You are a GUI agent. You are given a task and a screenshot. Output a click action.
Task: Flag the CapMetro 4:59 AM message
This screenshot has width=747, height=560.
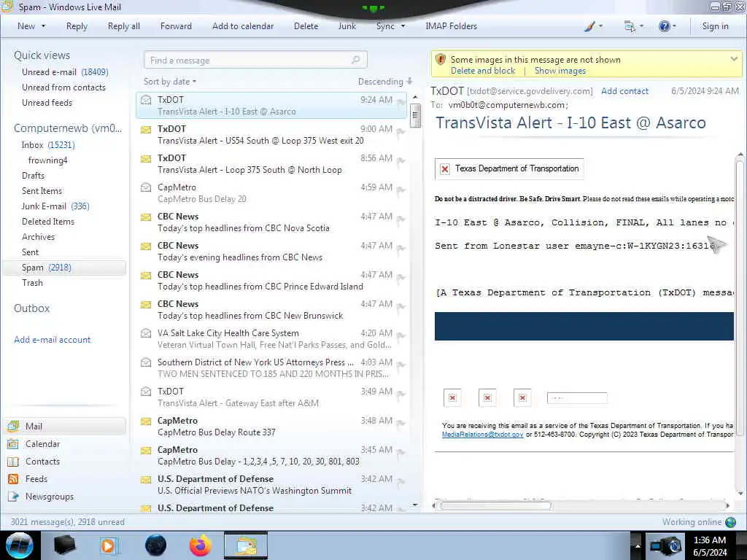click(x=400, y=190)
